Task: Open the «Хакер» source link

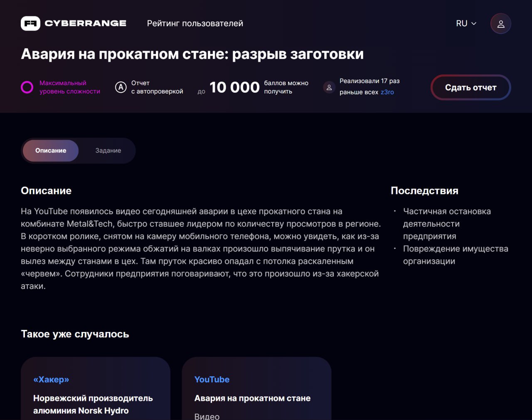Action: click(x=51, y=379)
